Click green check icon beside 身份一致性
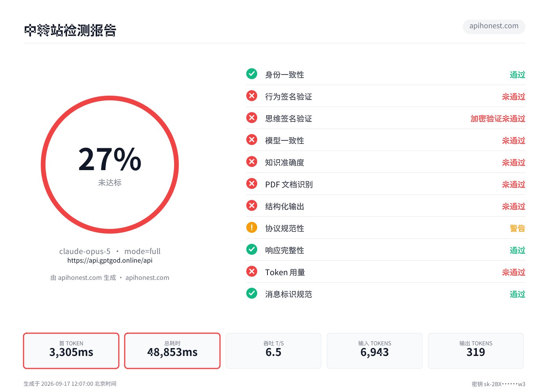Viewport: 549px width, 392px height. (x=252, y=74)
